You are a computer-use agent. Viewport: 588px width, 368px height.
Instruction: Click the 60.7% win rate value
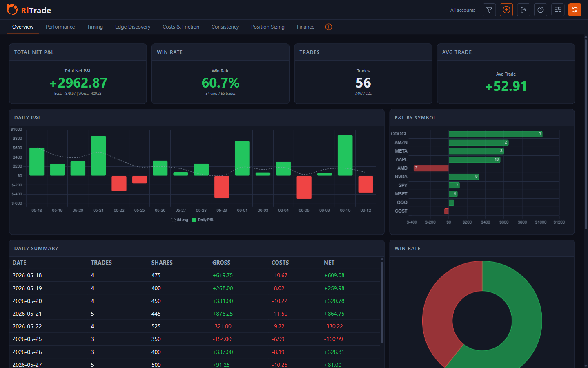[220, 83]
